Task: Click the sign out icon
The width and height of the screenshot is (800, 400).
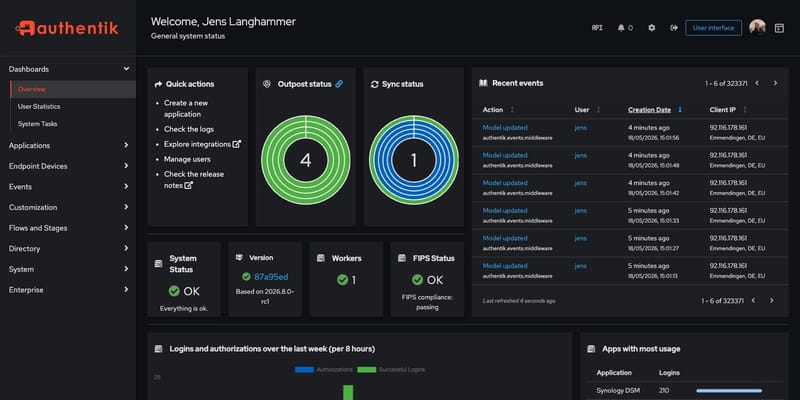Action: tap(674, 28)
